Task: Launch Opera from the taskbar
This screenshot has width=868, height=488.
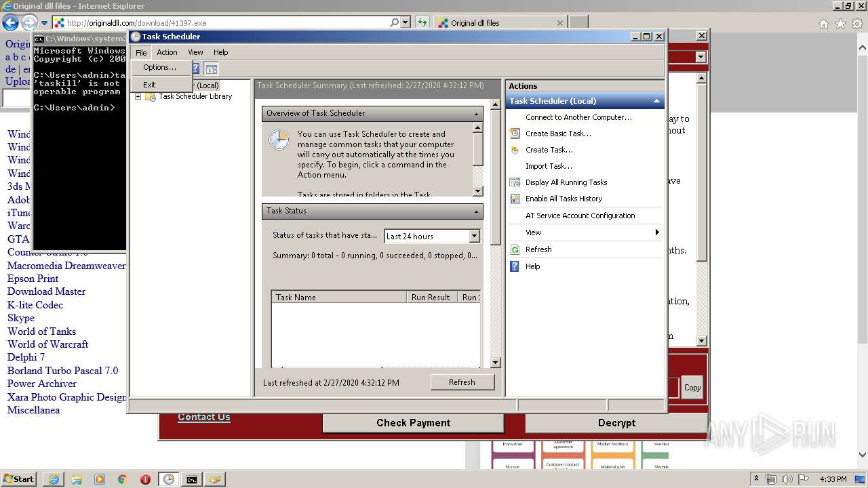Action: [x=145, y=479]
